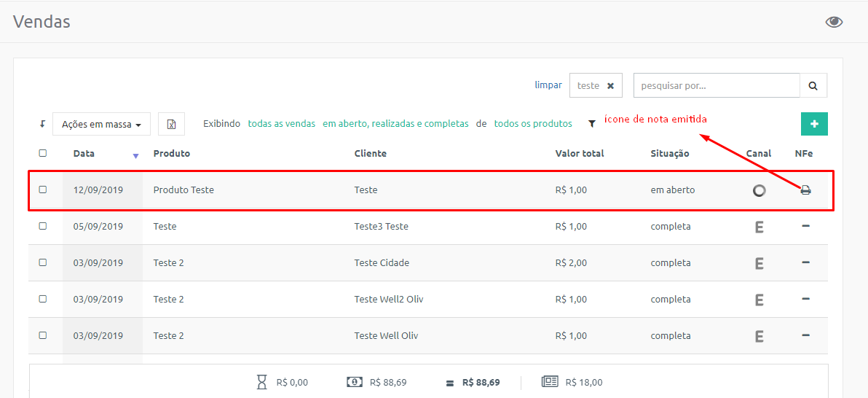Click the E channel icon in Teste Well Oliv row

(x=759, y=336)
